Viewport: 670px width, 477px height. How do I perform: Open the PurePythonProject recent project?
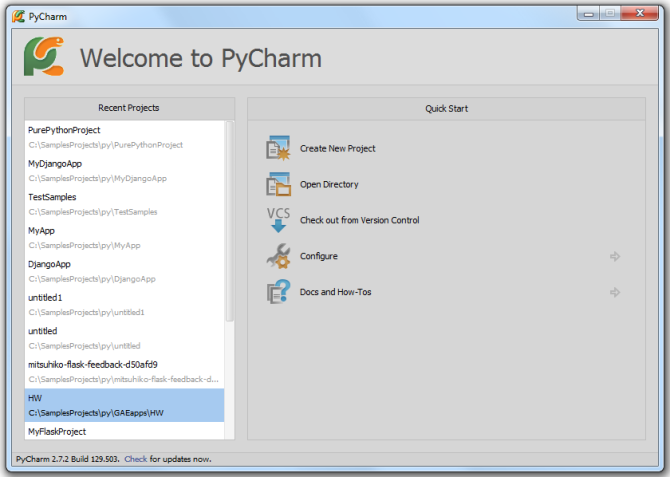point(124,138)
